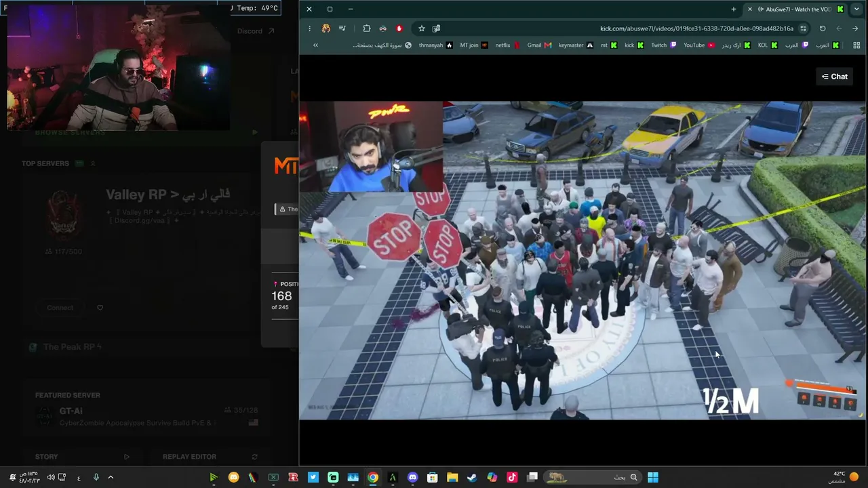View site information icon in address bar
Image resolution: width=868 pixels, height=488 pixels.
point(803,28)
